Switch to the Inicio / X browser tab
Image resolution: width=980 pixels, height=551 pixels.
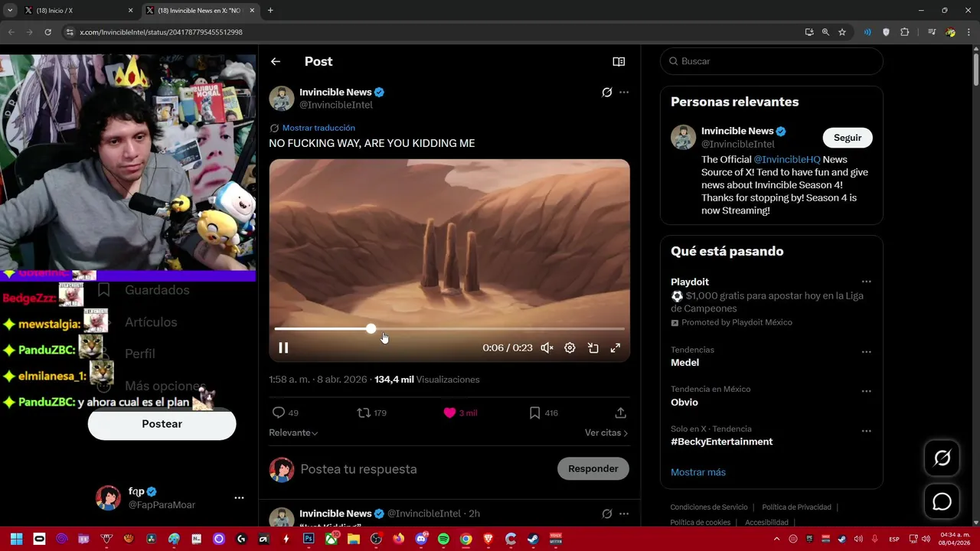click(77, 11)
